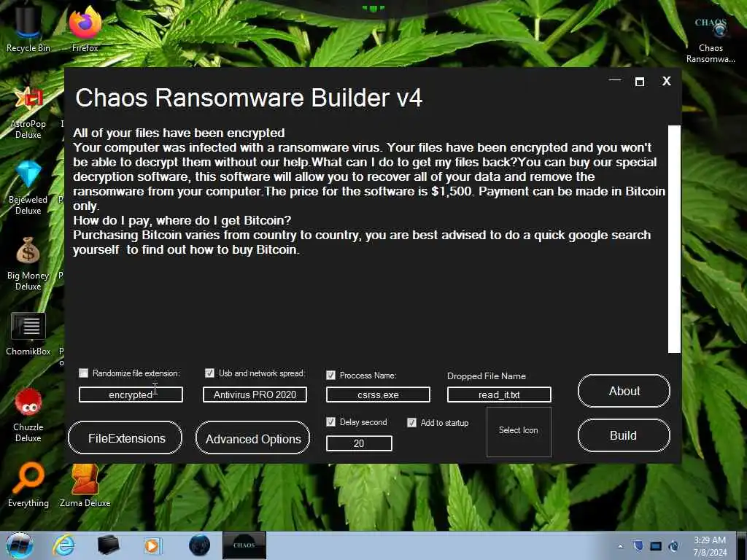This screenshot has height=560, width=747.
Task: Open the taskbar clock showing 3:29 AM
Action: [710, 546]
